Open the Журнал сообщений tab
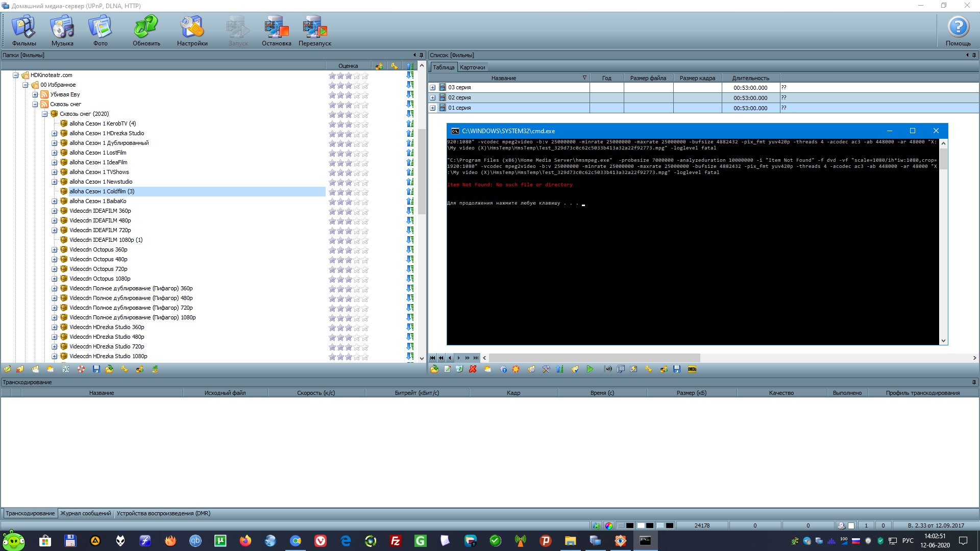 click(x=85, y=513)
